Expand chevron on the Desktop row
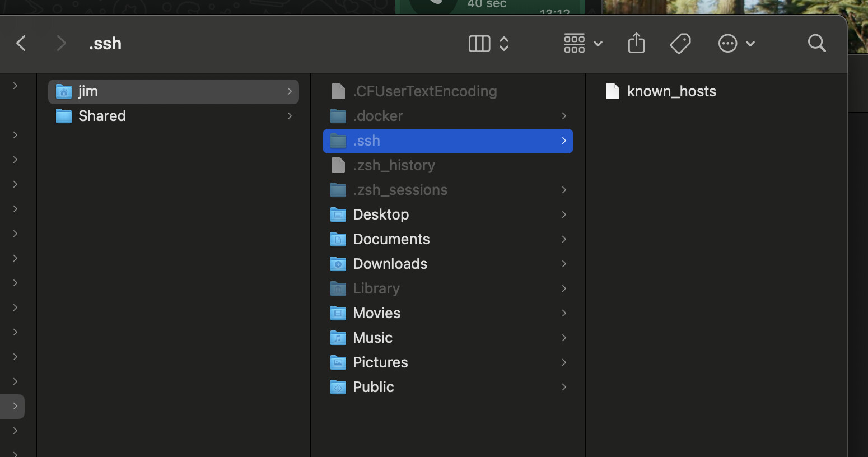The height and width of the screenshot is (457, 868). 564,214
